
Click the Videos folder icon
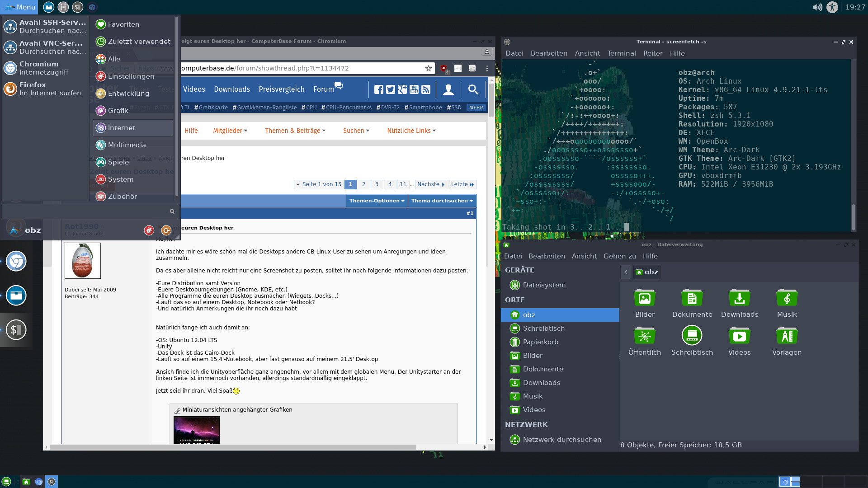coord(740,336)
